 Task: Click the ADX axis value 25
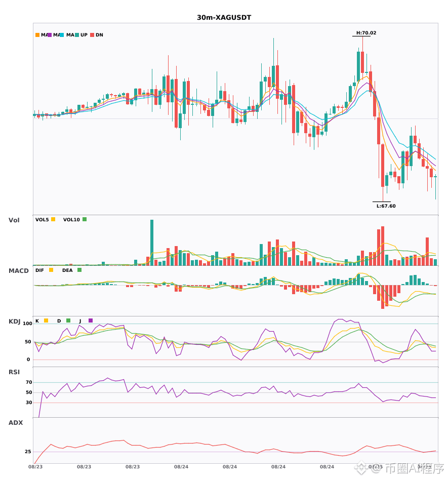click(28, 452)
